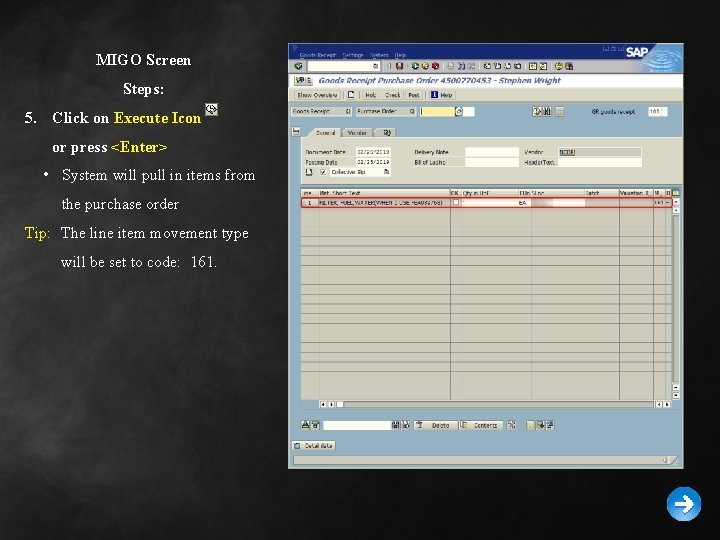720x540 pixels.
Task: Click the Save diskette icon in standard toolbar
Action: 399,66
